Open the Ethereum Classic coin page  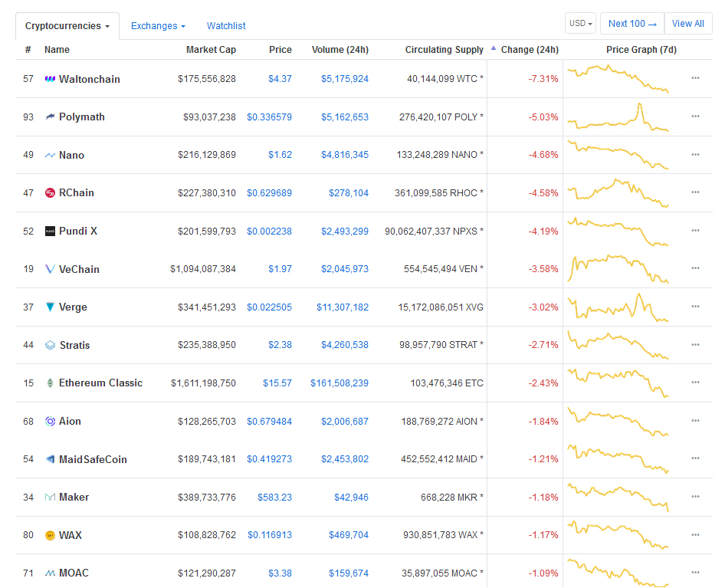coord(101,383)
